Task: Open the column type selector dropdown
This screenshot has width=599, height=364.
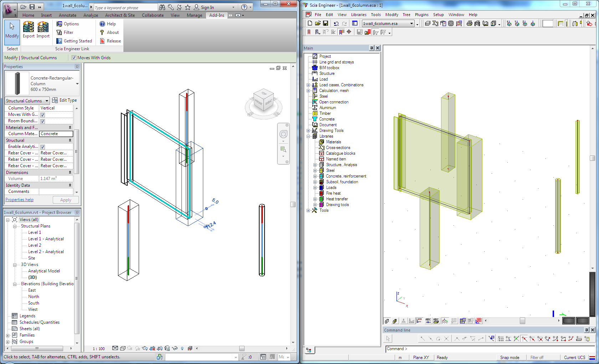Action: point(77,84)
